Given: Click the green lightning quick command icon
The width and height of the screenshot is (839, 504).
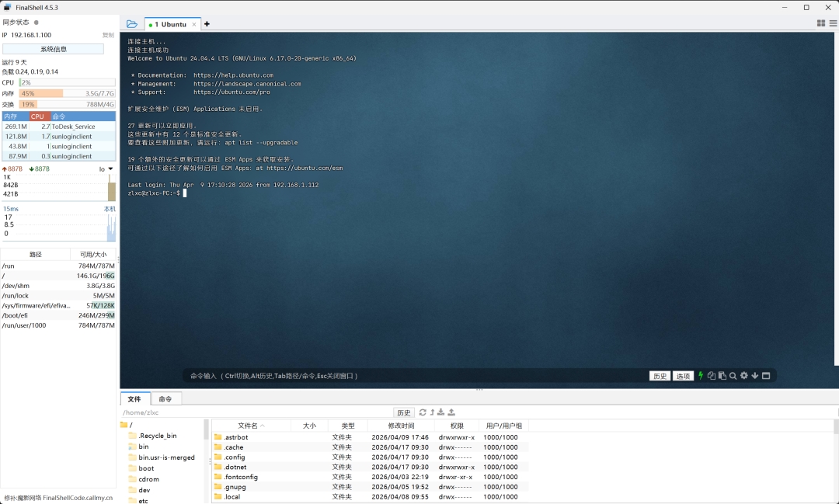Looking at the screenshot, I should point(701,376).
